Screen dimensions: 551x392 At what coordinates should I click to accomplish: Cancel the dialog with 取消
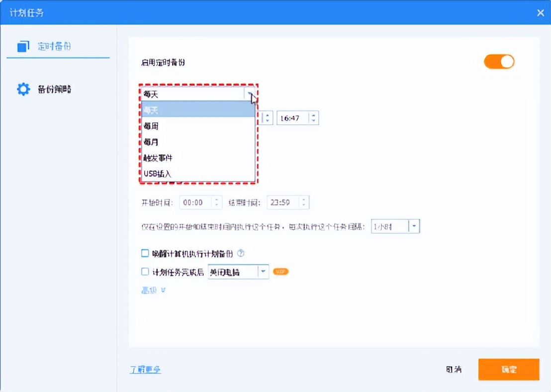454,370
